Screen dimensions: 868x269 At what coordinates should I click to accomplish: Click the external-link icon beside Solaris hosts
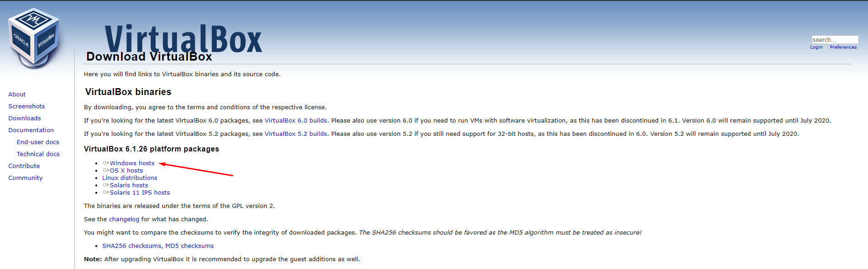106,185
